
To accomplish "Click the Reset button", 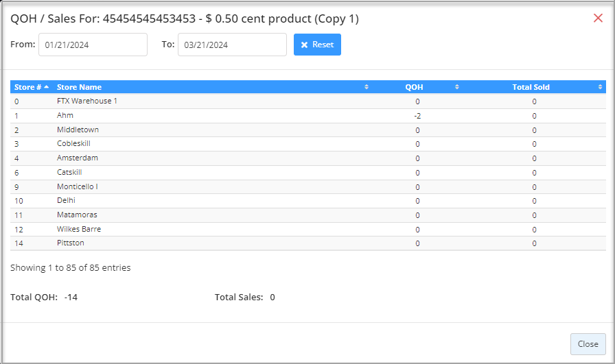I will click(x=317, y=45).
